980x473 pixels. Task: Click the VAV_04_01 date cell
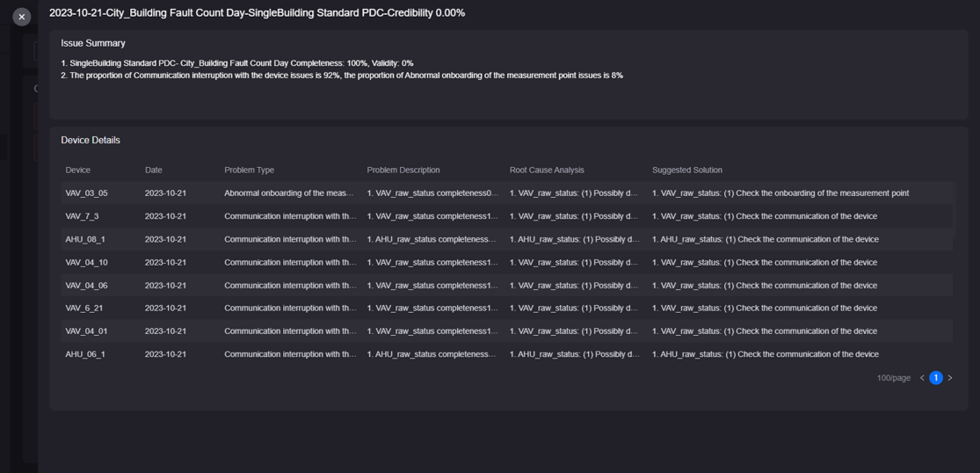[x=165, y=331]
